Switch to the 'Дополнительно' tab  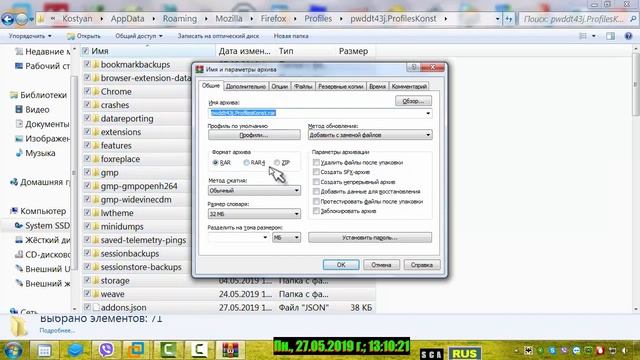[246, 87]
